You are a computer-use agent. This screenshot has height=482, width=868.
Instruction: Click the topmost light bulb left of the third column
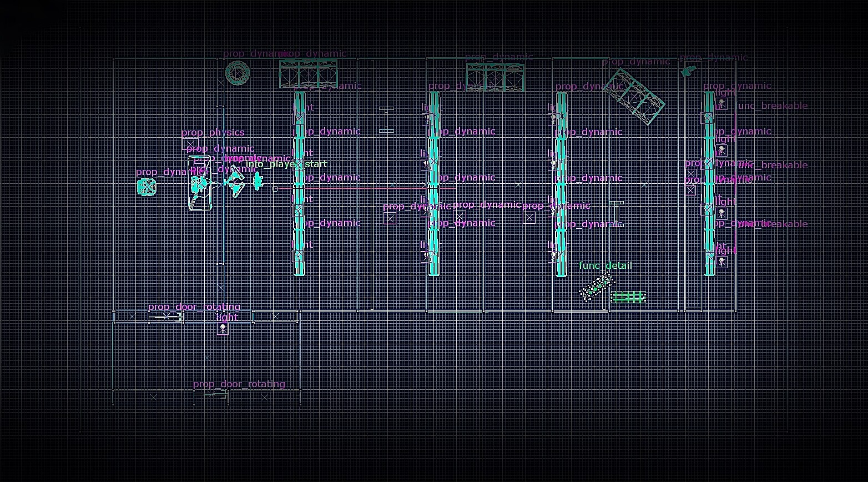pyautogui.click(x=553, y=118)
